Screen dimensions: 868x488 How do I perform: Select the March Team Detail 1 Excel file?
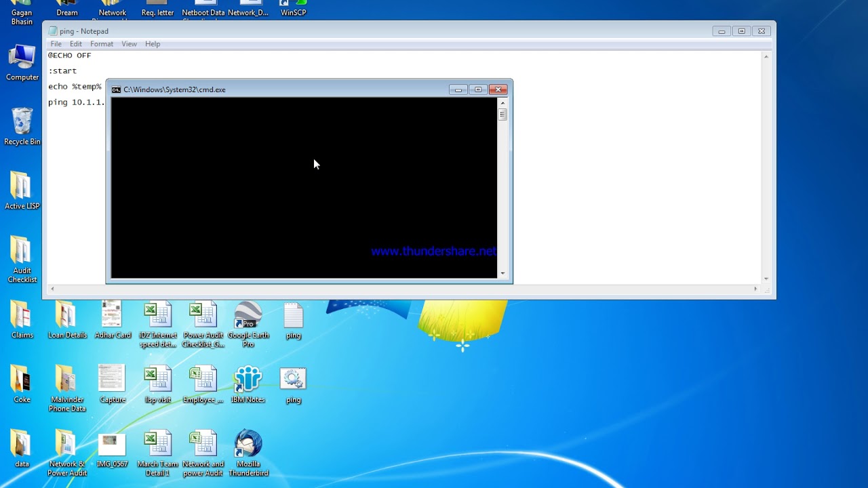158,453
